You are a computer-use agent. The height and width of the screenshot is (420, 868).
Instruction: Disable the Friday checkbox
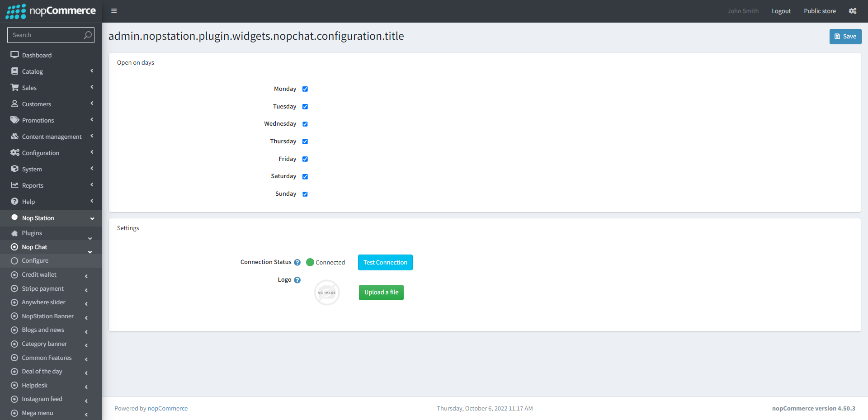pyautogui.click(x=305, y=159)
